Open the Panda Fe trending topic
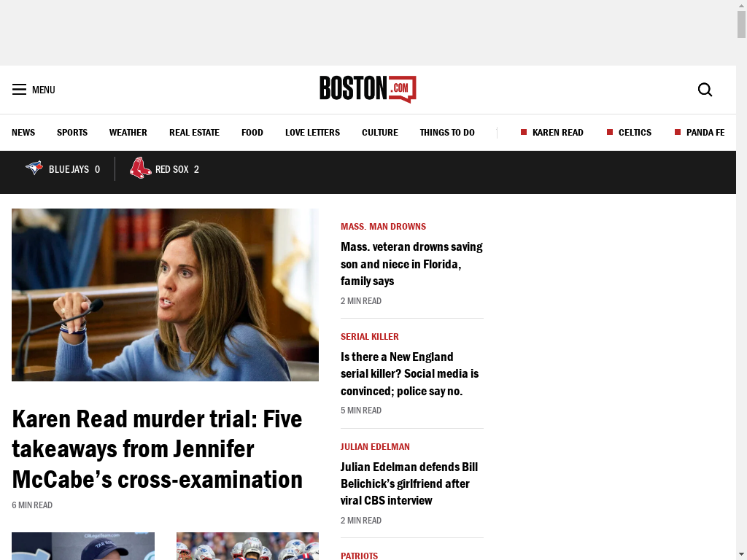The width and height of the screenshot is (747, 560). (705, 133)
